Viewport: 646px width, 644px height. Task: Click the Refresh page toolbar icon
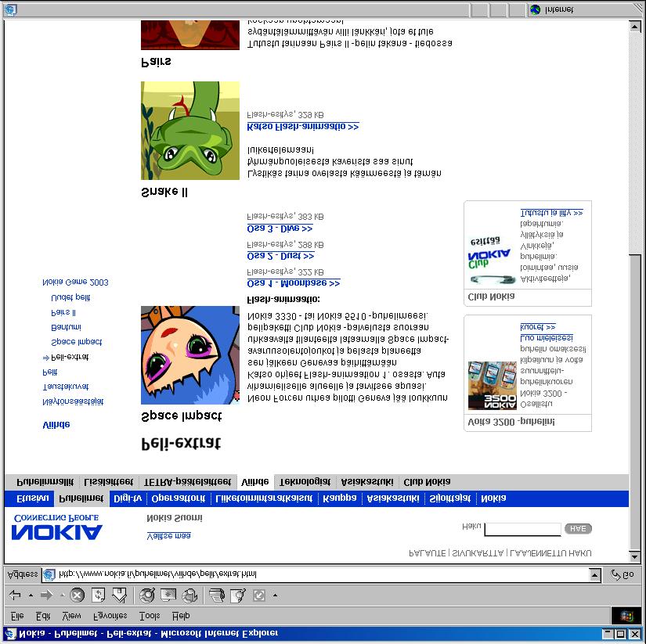[98, 595]
